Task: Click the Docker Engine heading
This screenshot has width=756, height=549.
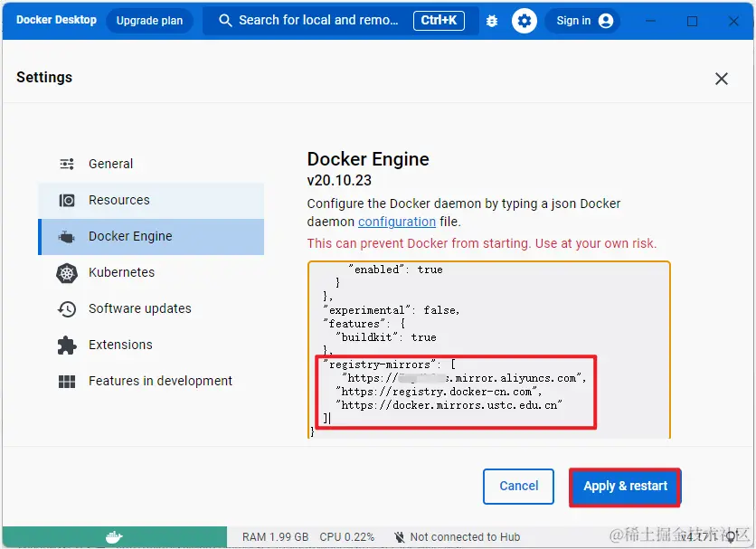Action: coord(368,159)
